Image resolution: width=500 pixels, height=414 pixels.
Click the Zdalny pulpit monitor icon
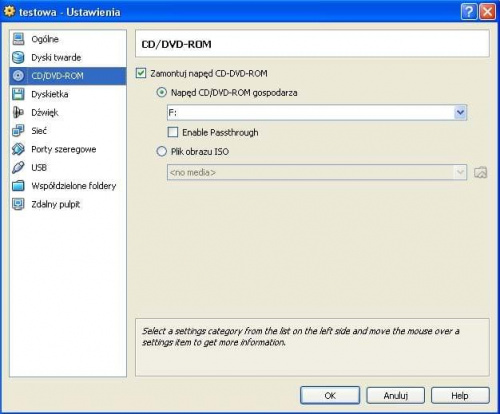18,204
